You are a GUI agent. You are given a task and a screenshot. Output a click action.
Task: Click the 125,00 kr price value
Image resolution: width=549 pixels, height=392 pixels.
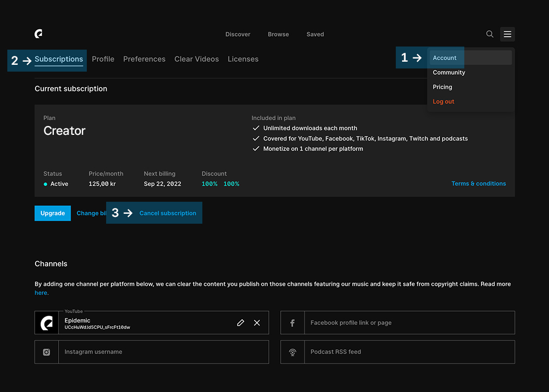(102, 184)
